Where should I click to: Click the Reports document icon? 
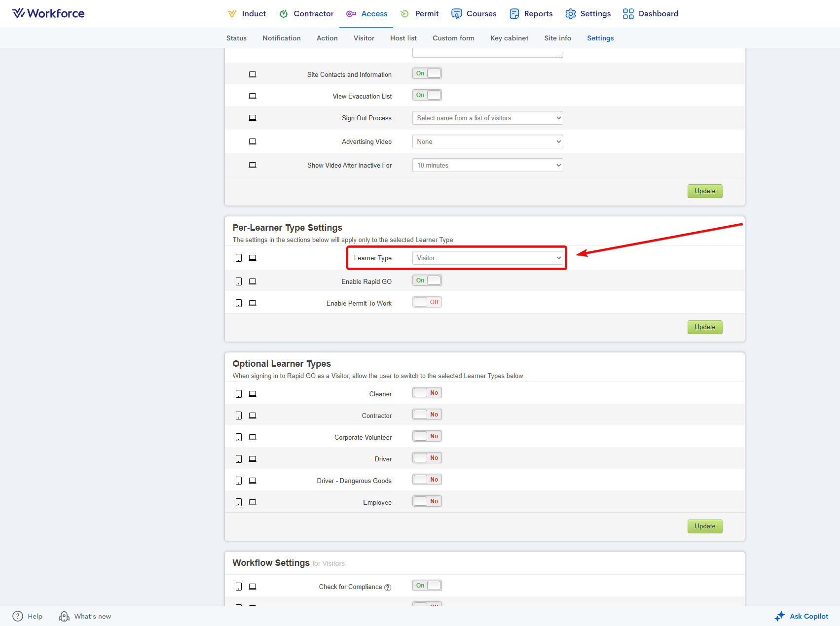[x=514, y=14]
